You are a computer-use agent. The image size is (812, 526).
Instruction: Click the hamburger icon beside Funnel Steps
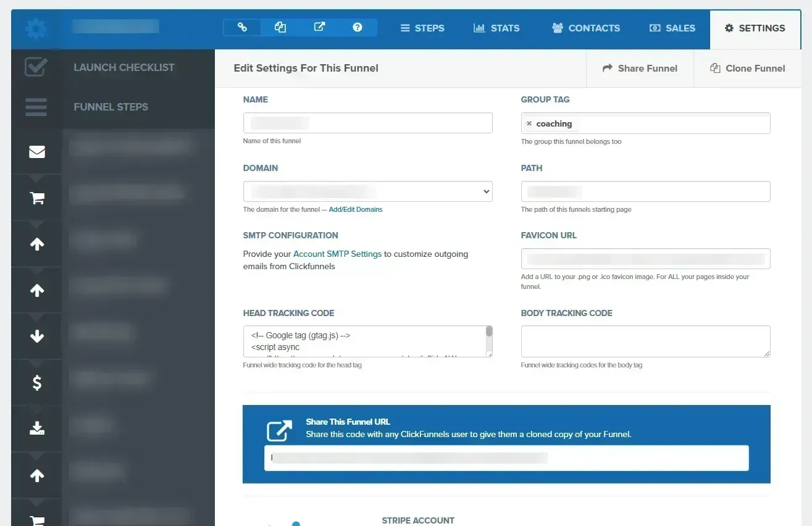pyautogui.click(x=36, y=107)
